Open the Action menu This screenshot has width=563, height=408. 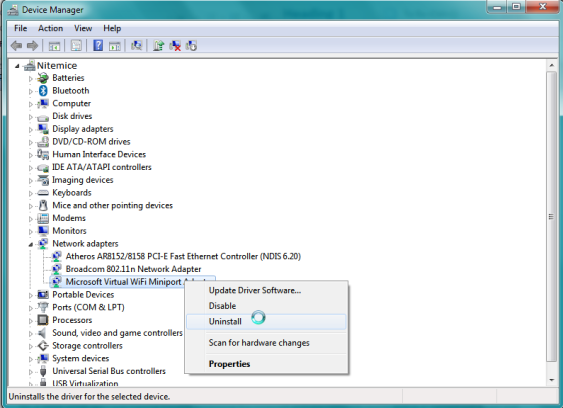click(51, 28)
